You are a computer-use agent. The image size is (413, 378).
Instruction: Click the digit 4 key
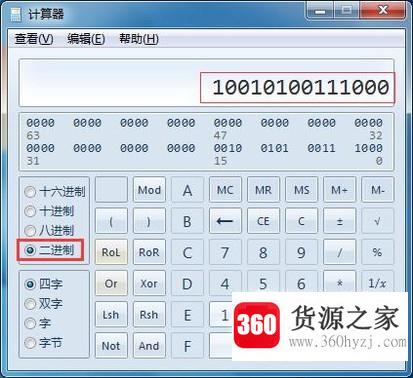[225, 282]
